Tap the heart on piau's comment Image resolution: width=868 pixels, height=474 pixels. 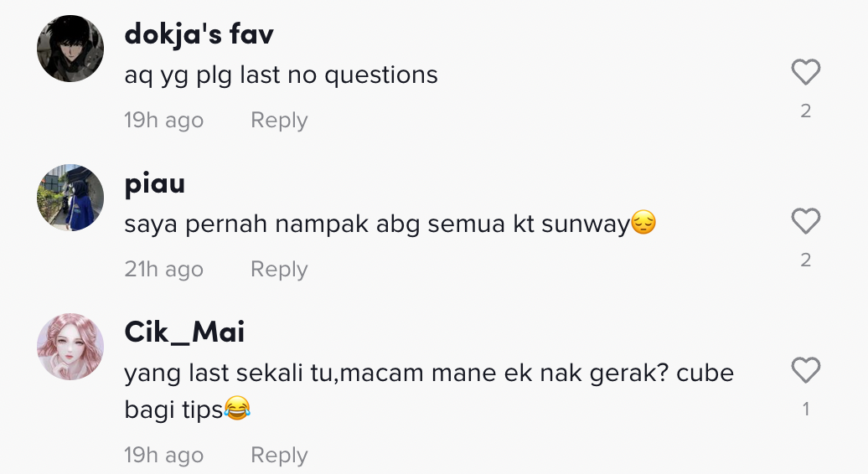tap(805, 222)
